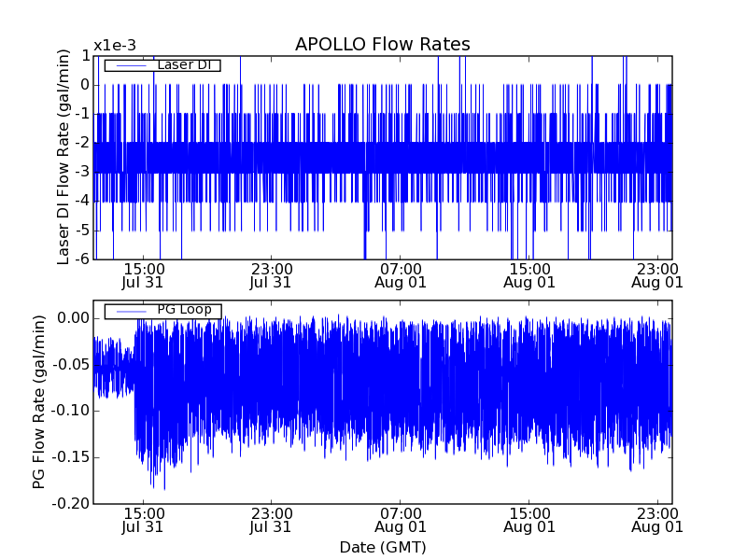
Task: Select the Laser DI legend entry
Action: (x=186, y=64)
